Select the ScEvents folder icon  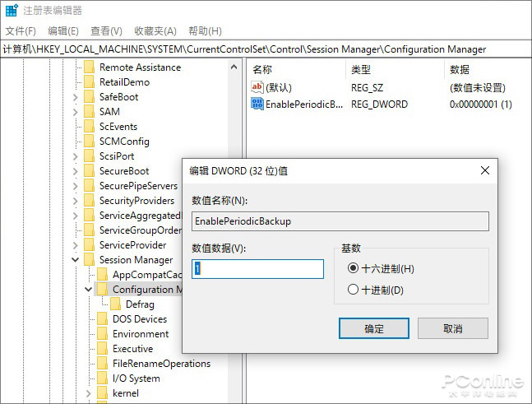point(90,126)
